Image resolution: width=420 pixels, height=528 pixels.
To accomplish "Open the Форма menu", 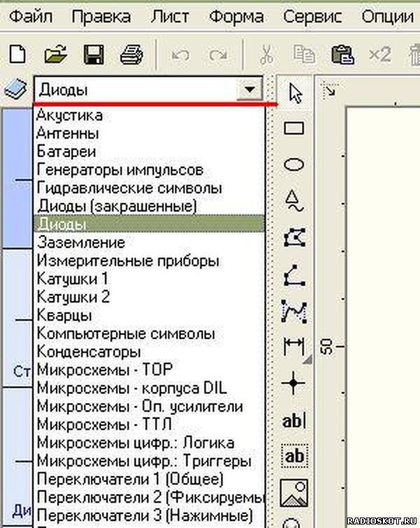I will (x=237, y=17).
